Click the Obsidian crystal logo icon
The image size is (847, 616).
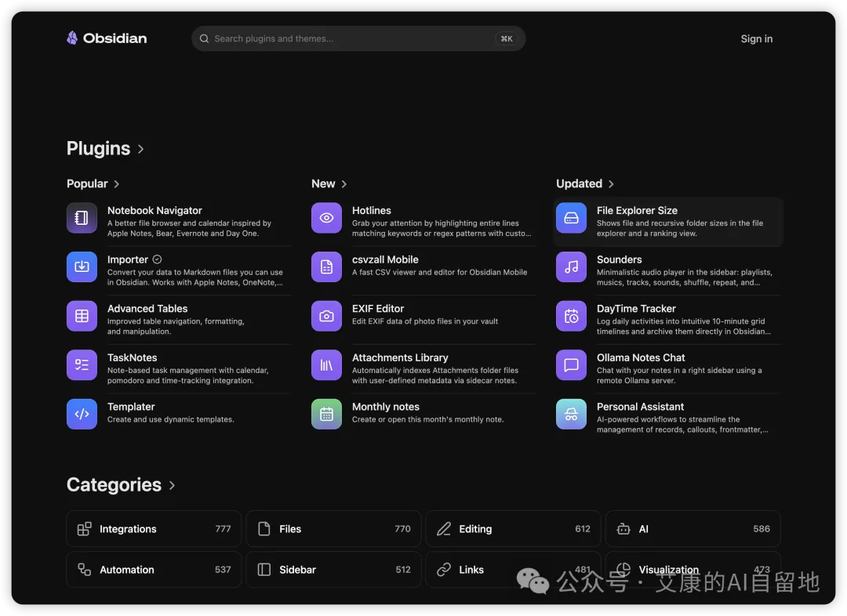[72, 38]
